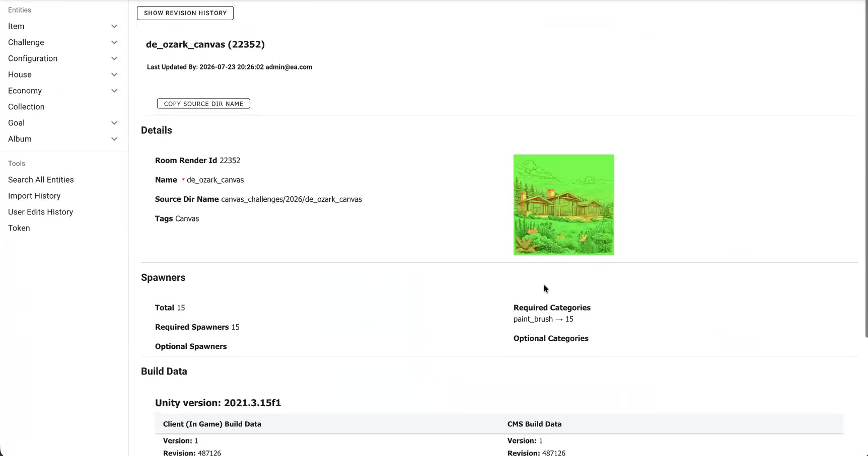Open the Challenge entity menu
The image size is (868, 456).
click(x=26, y=42)
